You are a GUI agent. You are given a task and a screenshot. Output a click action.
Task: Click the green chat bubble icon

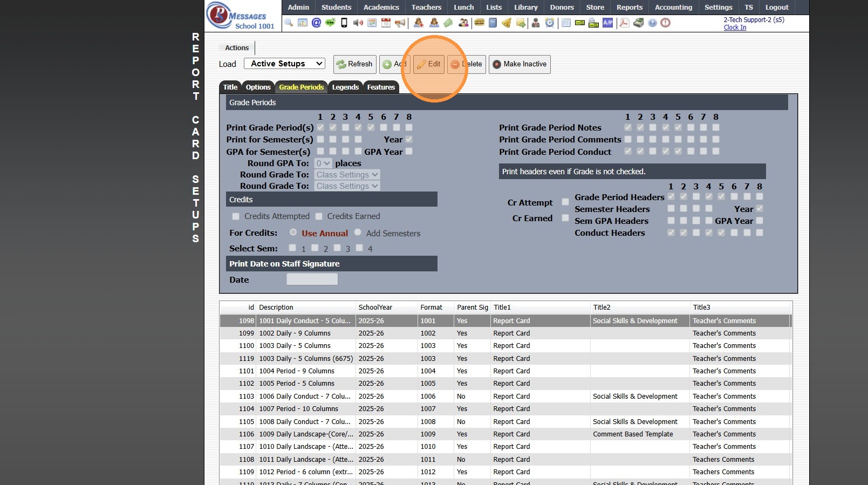pyautogui.click(x=330, y=23)
